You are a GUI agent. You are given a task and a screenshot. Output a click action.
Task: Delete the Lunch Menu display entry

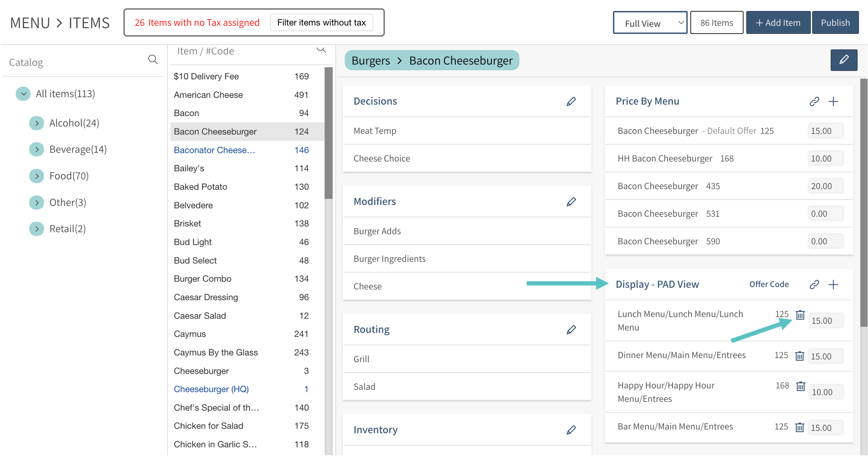[800, 315]
